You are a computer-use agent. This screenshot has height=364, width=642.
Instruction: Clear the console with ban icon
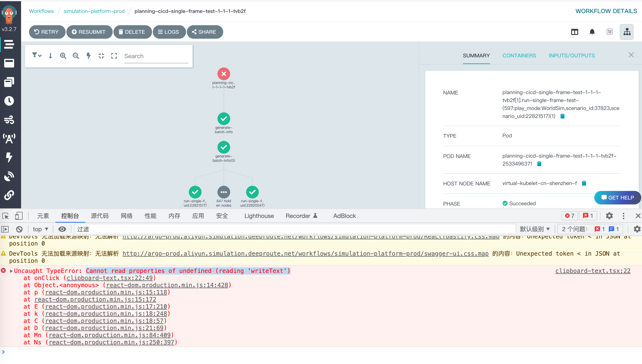coord(19,229)
